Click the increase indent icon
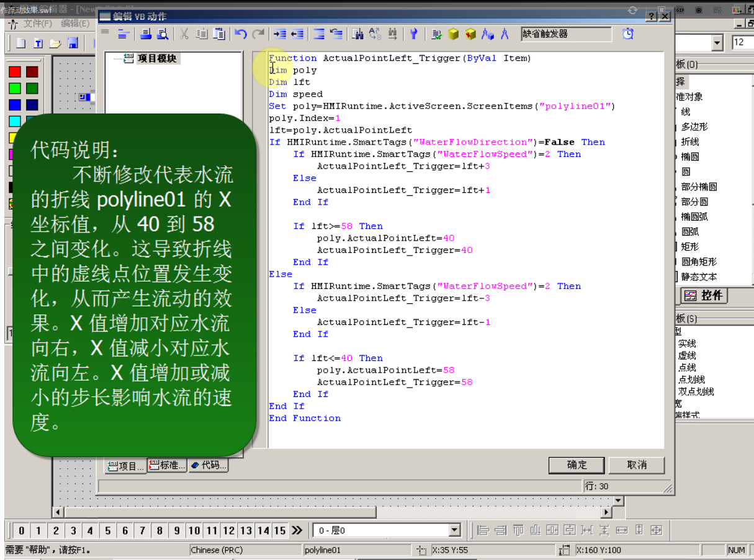Image resolution: width=754 pixels, height=560 pixels. [x=280, y=34]
